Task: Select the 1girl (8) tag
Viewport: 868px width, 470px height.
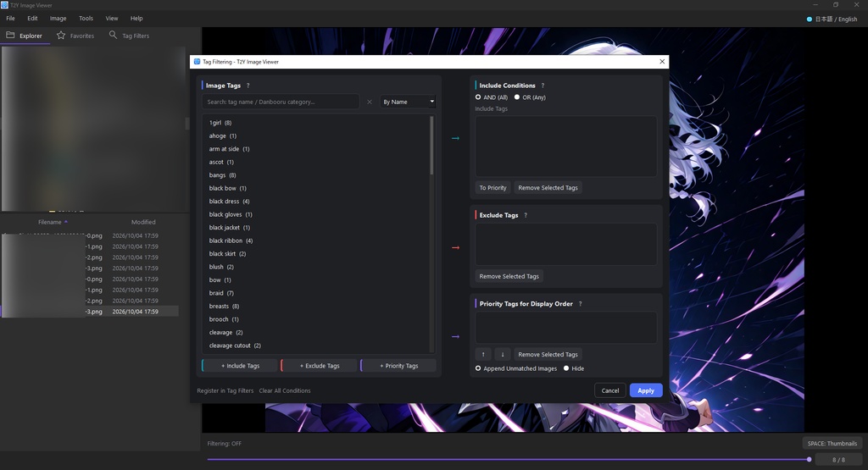Action: (x=220, y=123)
